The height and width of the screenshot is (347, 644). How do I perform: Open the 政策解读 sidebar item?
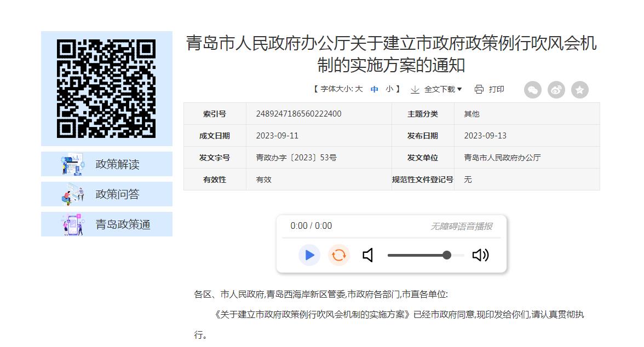(107, 164)
